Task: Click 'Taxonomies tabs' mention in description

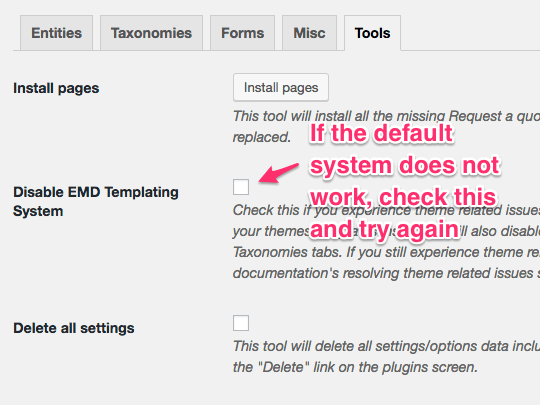Action: tap(287, 252)
